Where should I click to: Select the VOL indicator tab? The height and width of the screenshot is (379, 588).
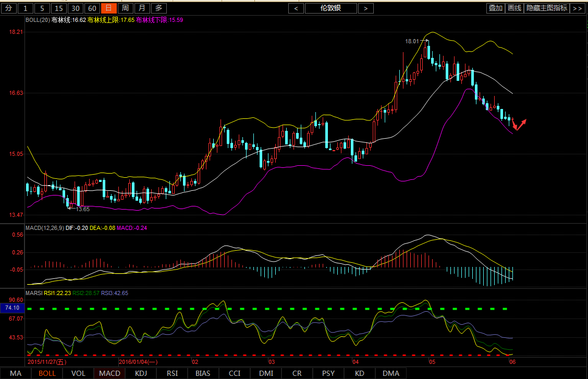(x=78, y=373)
